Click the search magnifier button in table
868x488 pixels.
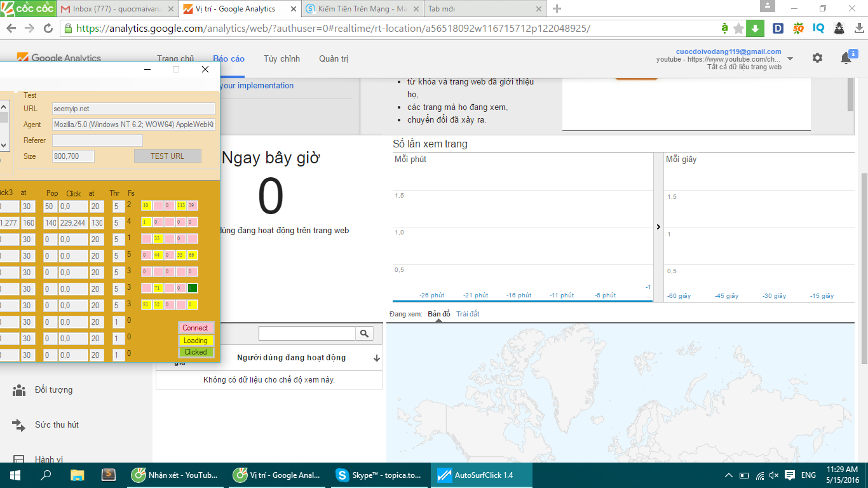pos(364,334)
